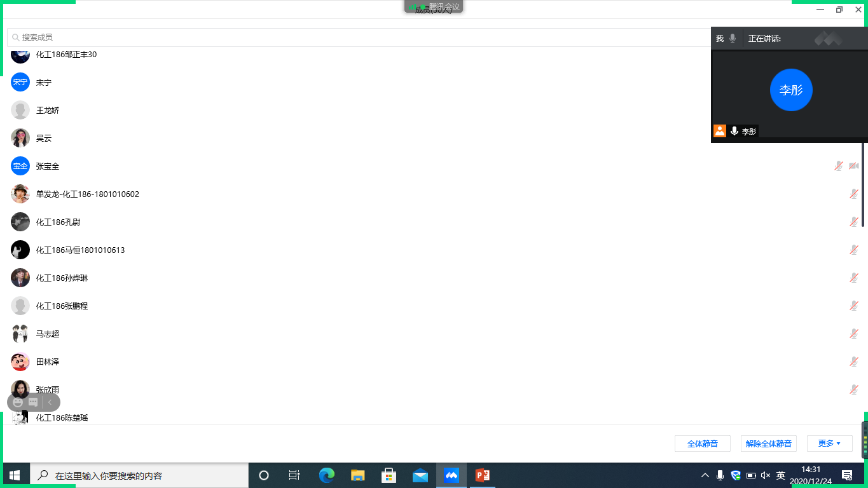This screenshot has width=868, height=488.
Task: Unmute 化工186张鹏程 microphone
Action: tap(854, 306)
